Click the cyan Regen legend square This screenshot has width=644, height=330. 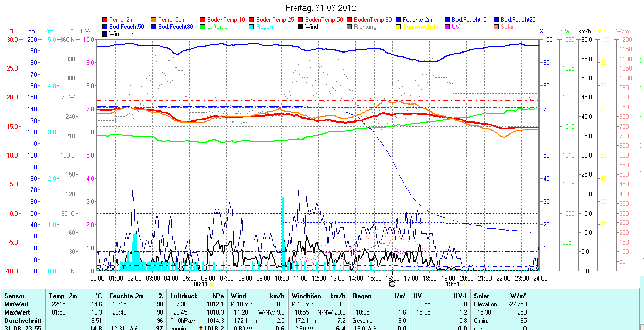252,27
